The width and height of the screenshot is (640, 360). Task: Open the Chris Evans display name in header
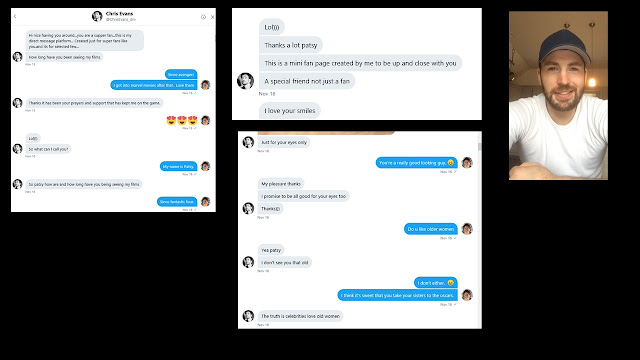pos(119,13)
